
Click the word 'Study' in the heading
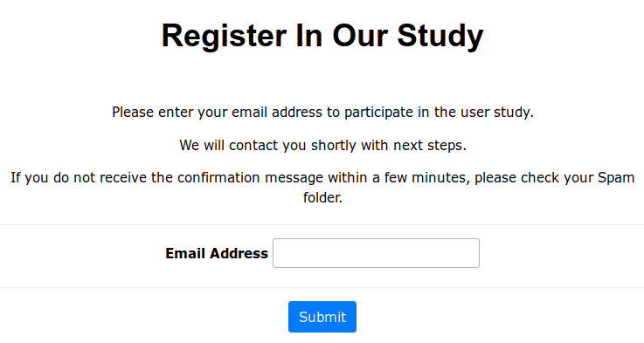440,36
